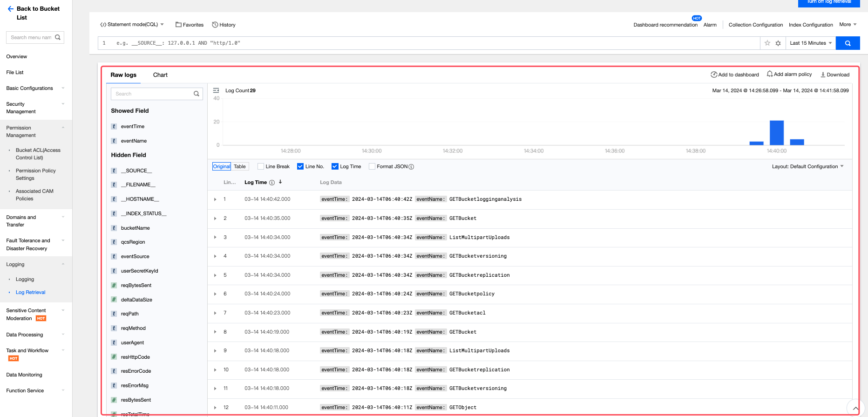Expand log row 1 details
This screenshot has height=417, width=868.
pyautogui.click(x=215, y=199)
